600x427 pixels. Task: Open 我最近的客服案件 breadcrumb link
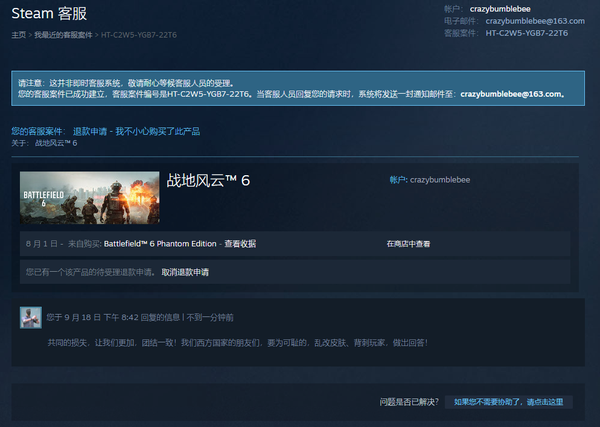point(63,34)
